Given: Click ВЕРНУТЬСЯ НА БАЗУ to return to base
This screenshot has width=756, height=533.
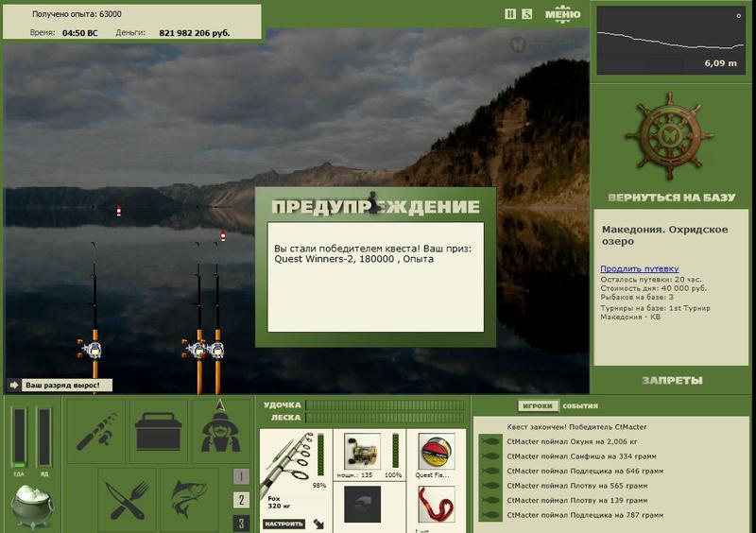Looking at the screenshot, I should pos(672,198).
